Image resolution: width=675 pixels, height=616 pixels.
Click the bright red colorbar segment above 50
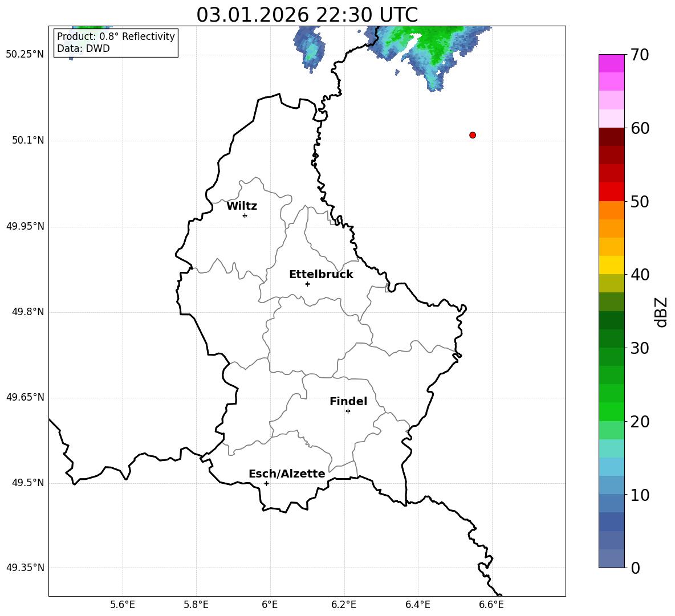[x=611, y=192]
